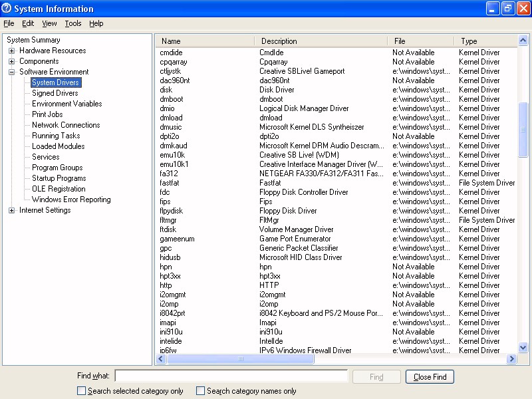Viewport: 532px width, 399px height.
Task: Click the System Information title bar icon
Action: (7, 9)
